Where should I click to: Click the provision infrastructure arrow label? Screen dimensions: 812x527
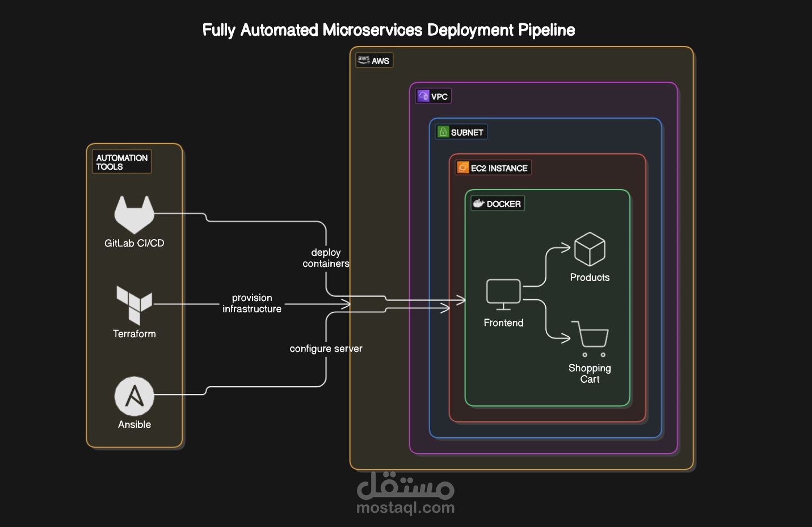(x=252, y=303)
